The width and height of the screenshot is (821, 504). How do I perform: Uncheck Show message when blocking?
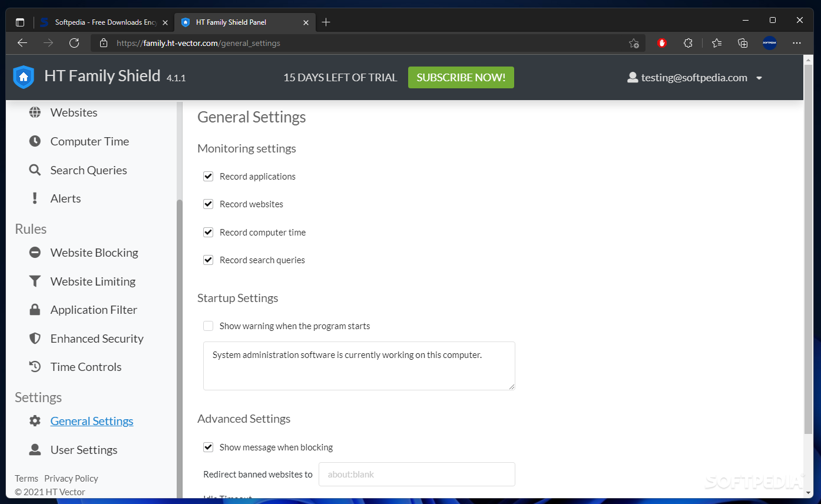[x=208, y=447]
